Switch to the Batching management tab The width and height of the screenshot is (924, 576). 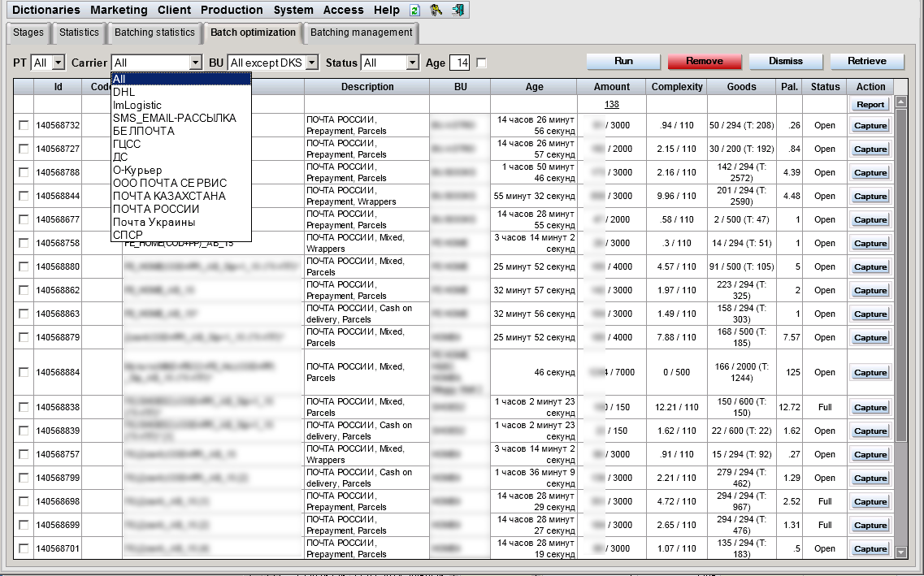pyautogui.click(x=362, y=32)
